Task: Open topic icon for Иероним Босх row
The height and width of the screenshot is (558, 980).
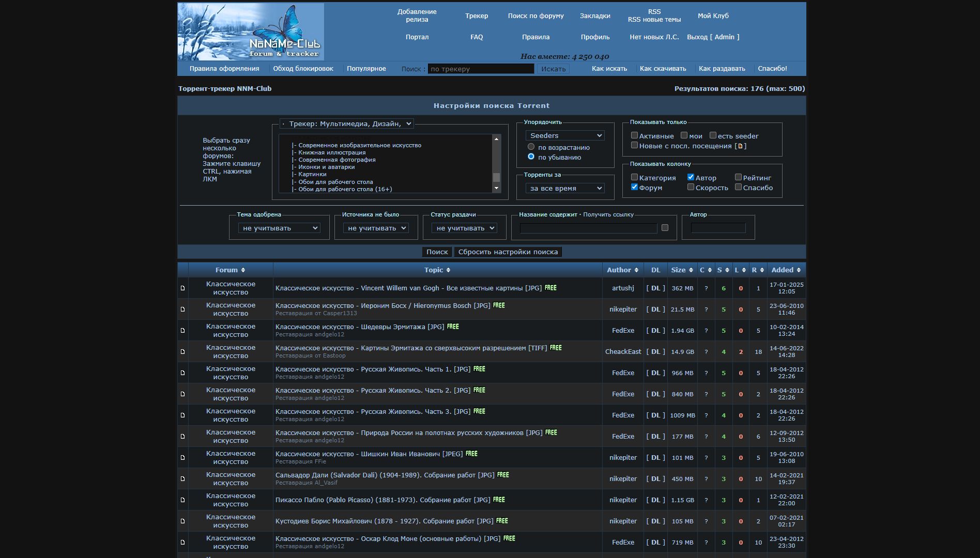Action: [x=182, y=309]
